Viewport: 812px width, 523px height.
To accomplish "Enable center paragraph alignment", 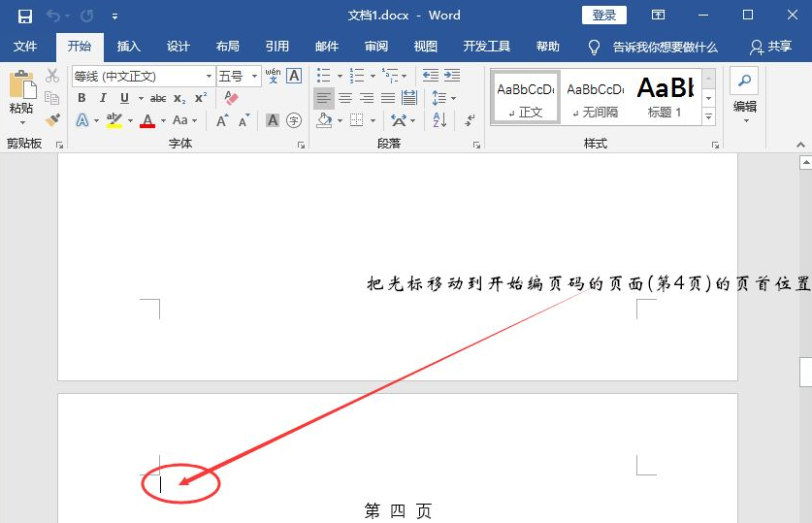I will coord(344,98).
